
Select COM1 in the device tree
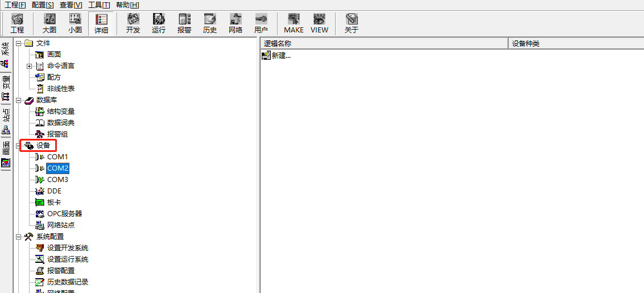57,157
